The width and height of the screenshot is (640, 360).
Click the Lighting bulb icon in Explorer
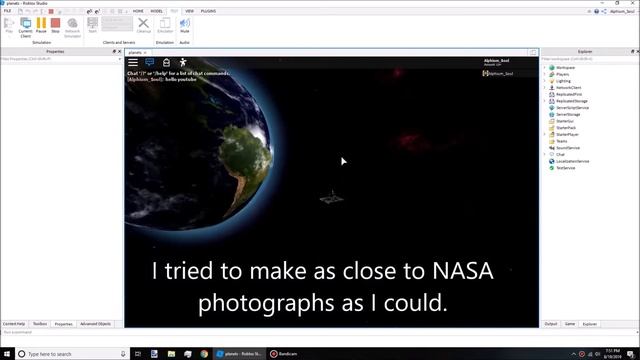click(x=551, y=81)
